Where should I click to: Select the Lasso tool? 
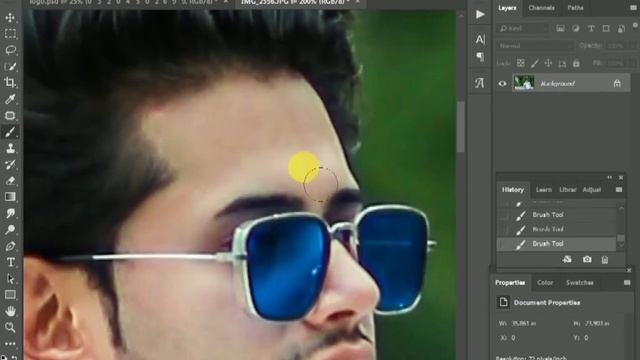point(10,50)
